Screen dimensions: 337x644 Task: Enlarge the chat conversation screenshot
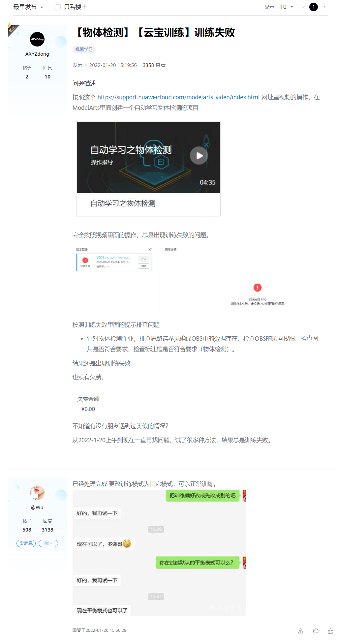pos(159,553)
